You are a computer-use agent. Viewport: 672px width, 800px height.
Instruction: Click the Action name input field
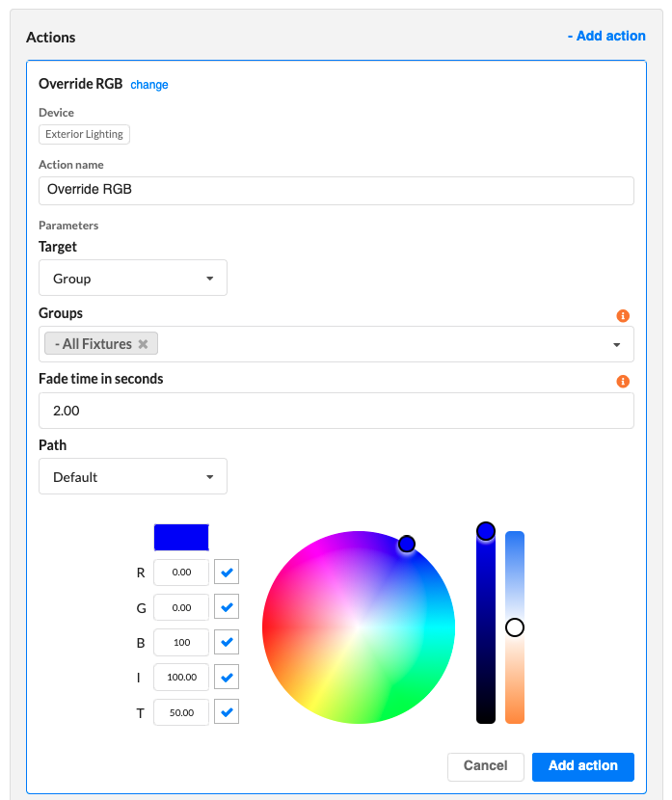coord(336,190)
